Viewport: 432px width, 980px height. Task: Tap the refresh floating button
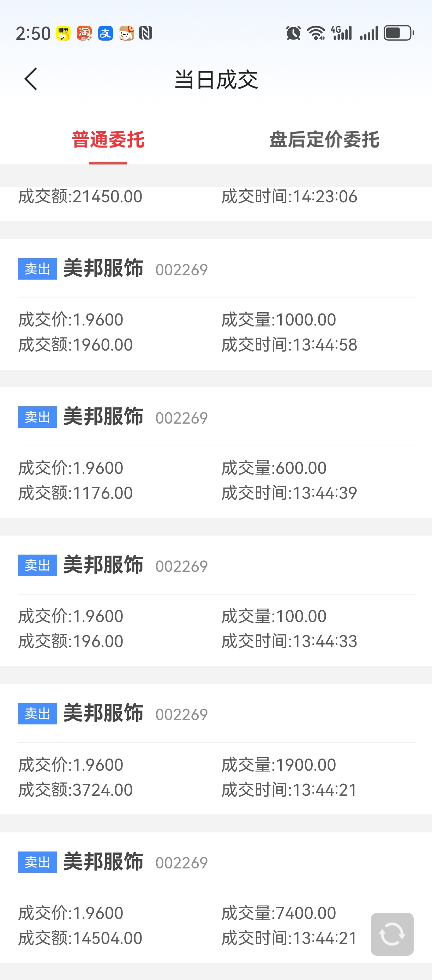click(x=392, y=934)
